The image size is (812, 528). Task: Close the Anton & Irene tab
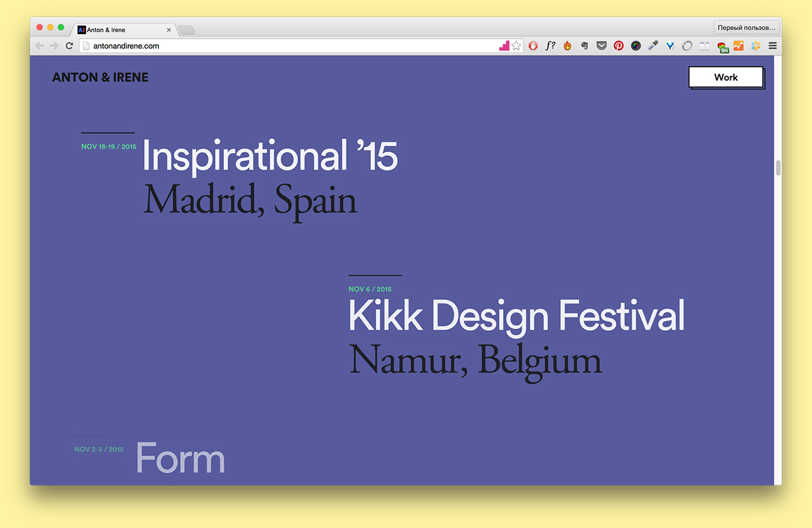pyautogui.click(x=169, y=30)
